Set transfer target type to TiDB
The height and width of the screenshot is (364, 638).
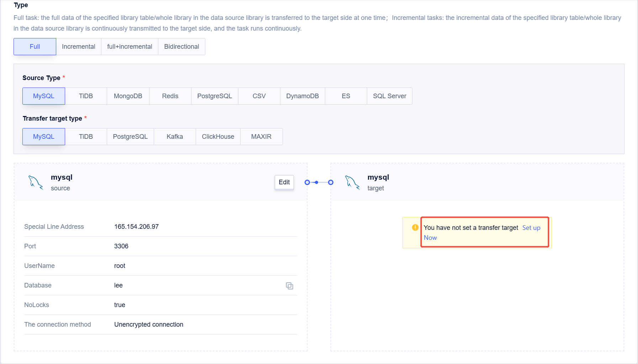coord(86,137)
